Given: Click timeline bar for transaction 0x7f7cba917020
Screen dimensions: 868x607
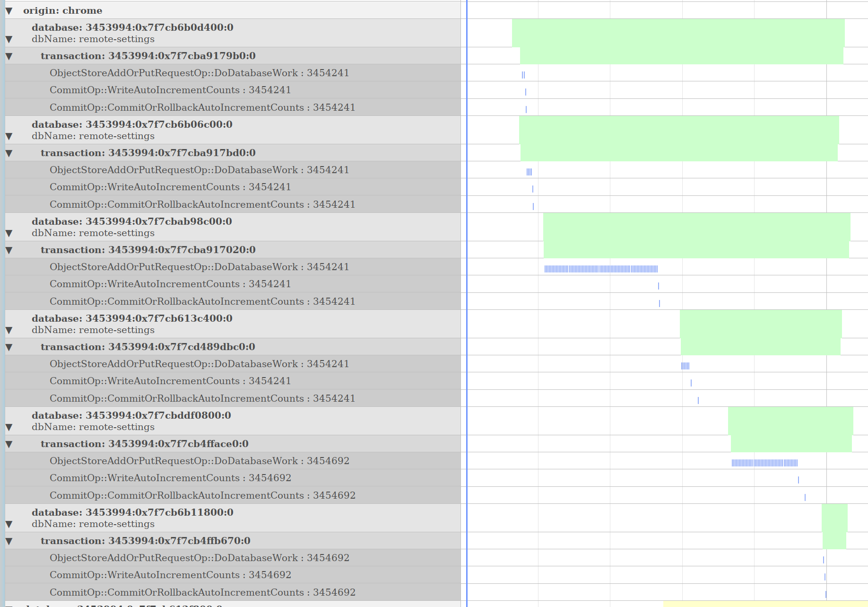Looking at the screenshot, I should [x=696, y=250].
